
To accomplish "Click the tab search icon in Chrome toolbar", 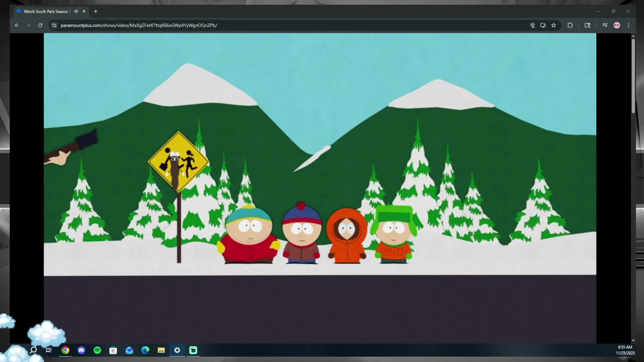I will coord(587,25).
